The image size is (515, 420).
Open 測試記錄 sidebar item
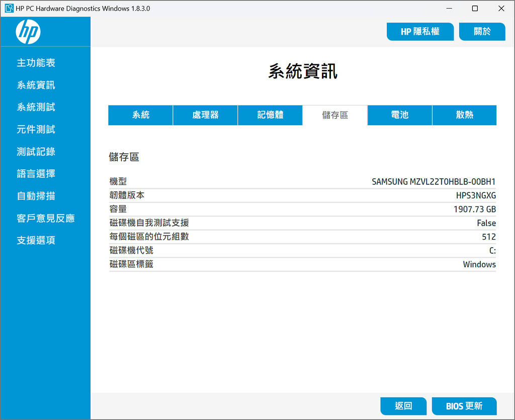tap(36, 152)
